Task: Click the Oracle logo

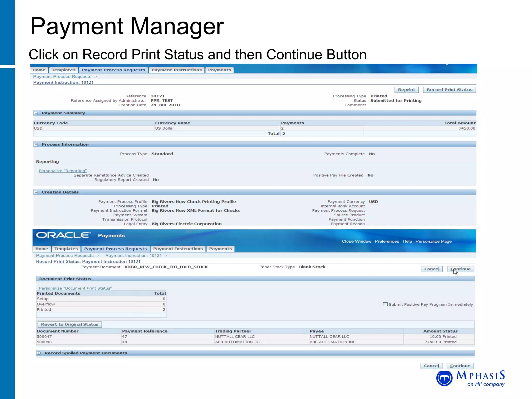Action: [63, 235]
